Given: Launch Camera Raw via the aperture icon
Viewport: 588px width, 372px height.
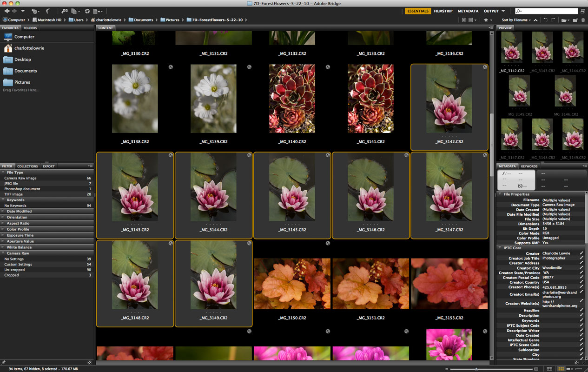Looking at the screenshot, I should pos(87,11).
